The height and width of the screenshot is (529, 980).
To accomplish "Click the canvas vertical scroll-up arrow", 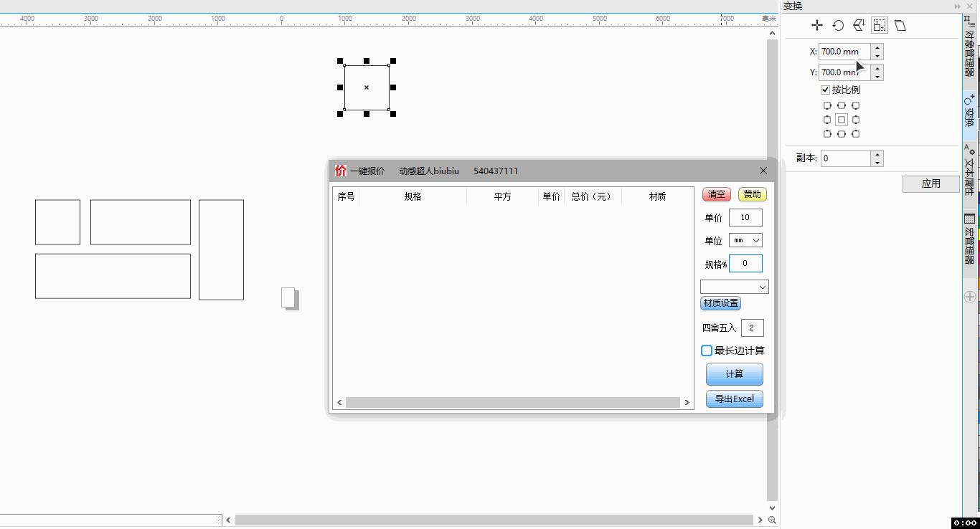I will (773, 34).
